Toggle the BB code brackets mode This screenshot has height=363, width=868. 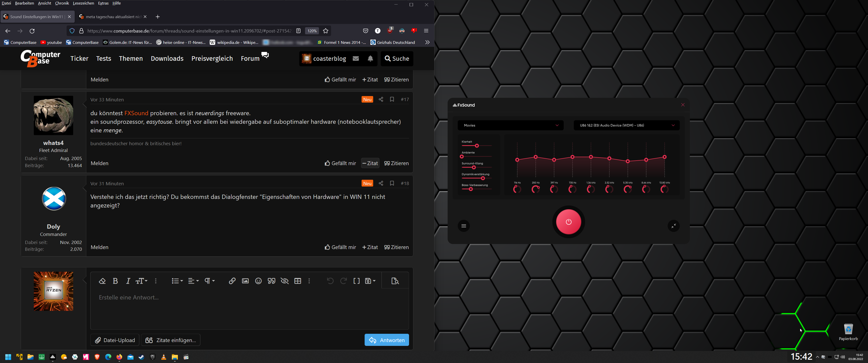click(x=356, y=281)
